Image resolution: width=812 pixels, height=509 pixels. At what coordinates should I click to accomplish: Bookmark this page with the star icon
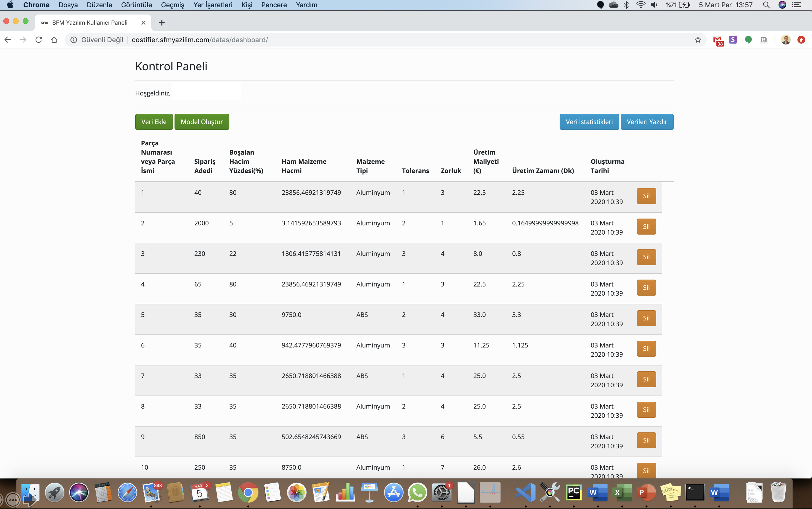[x=698, y=40]
